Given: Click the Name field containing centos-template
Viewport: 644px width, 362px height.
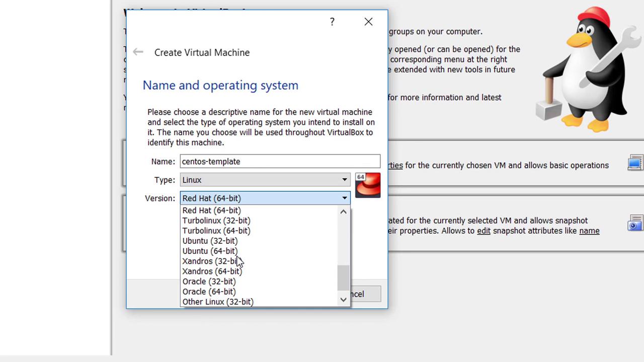Looking at the screenshot, I should point(280,161).
